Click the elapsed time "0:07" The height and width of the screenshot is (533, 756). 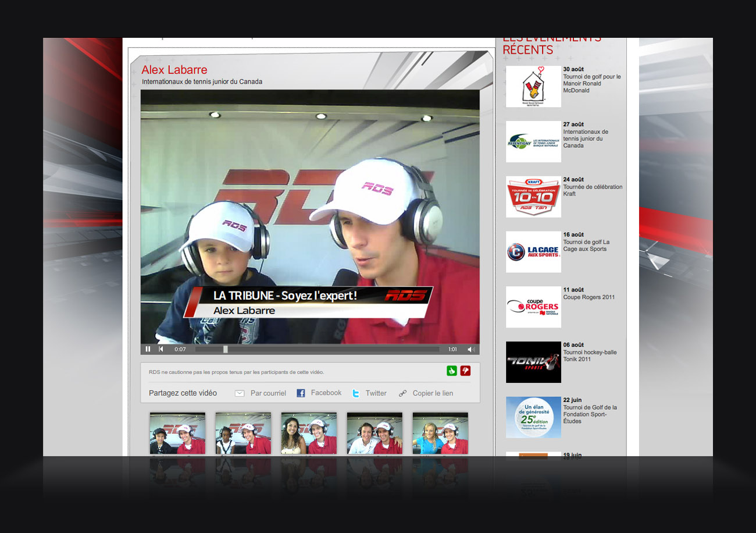coord(180,349)
